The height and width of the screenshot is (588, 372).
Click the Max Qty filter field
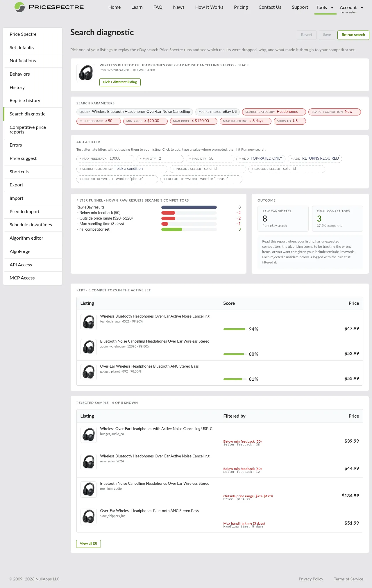(x=210, y=159)
